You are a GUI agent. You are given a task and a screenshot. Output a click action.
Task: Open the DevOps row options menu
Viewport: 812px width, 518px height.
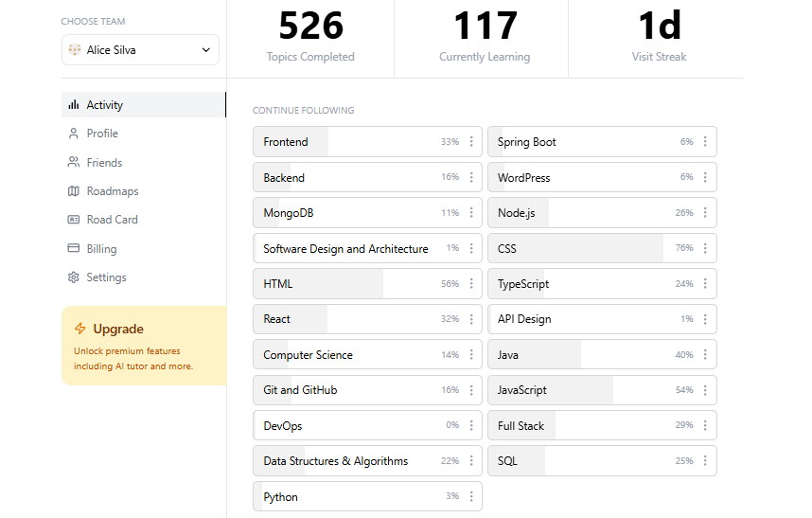click(x=471, y=425)
